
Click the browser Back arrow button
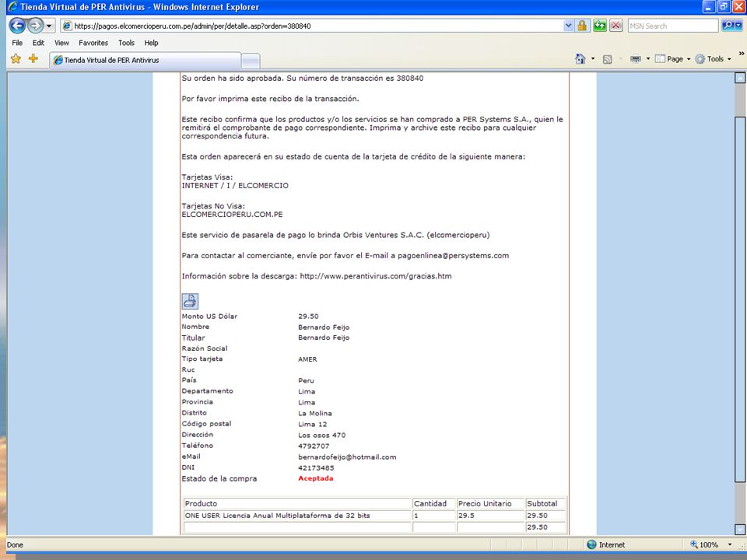(x=17, y=25)
